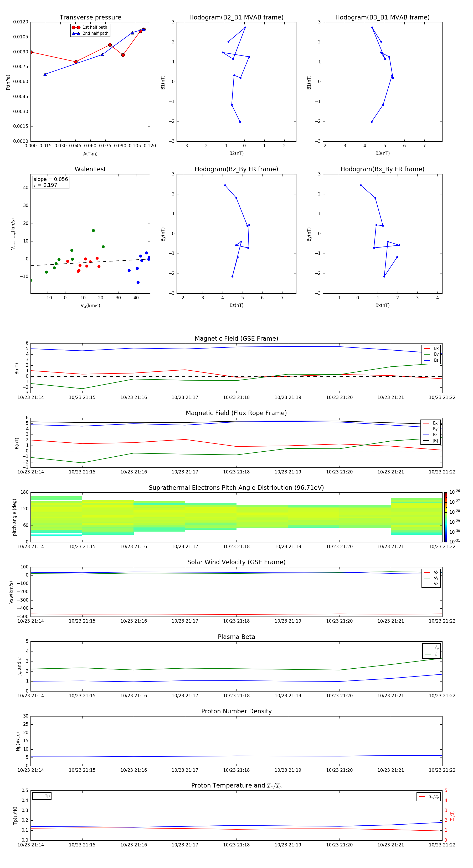Click the 'Proton Number Density' title
The width and height of the screenshot is (473, 868).
(236, 711)
